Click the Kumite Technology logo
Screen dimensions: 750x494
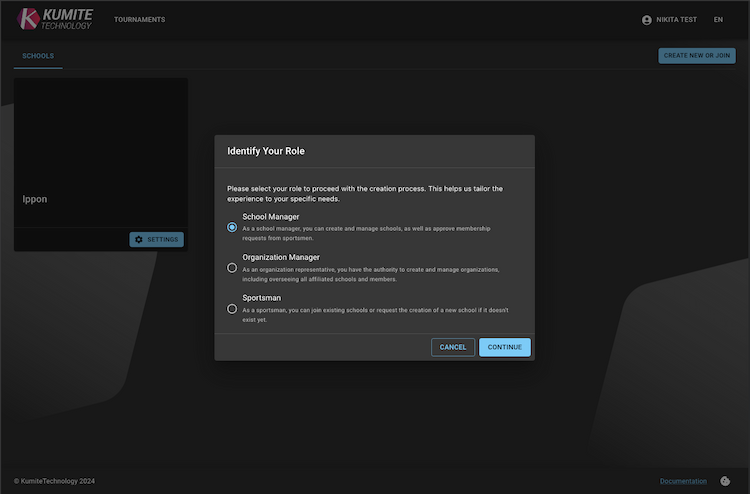click(56, 19)
